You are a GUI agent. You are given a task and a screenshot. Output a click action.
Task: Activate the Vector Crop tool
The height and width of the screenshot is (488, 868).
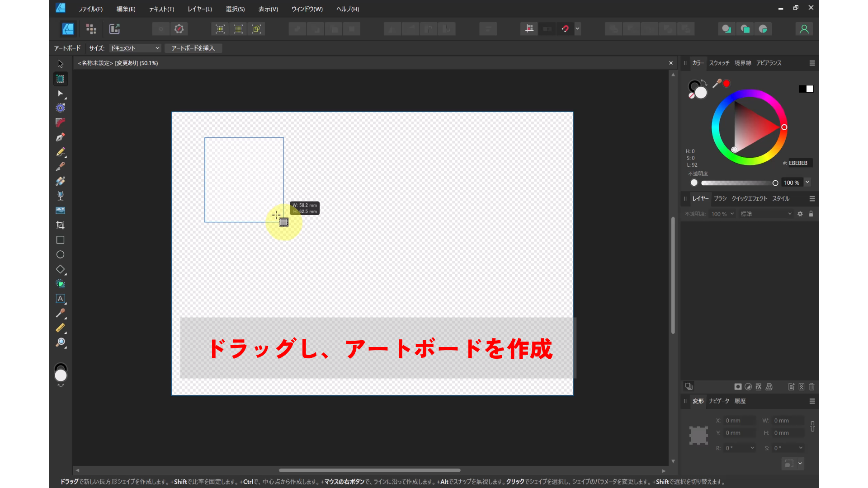[x=60, y=225]
